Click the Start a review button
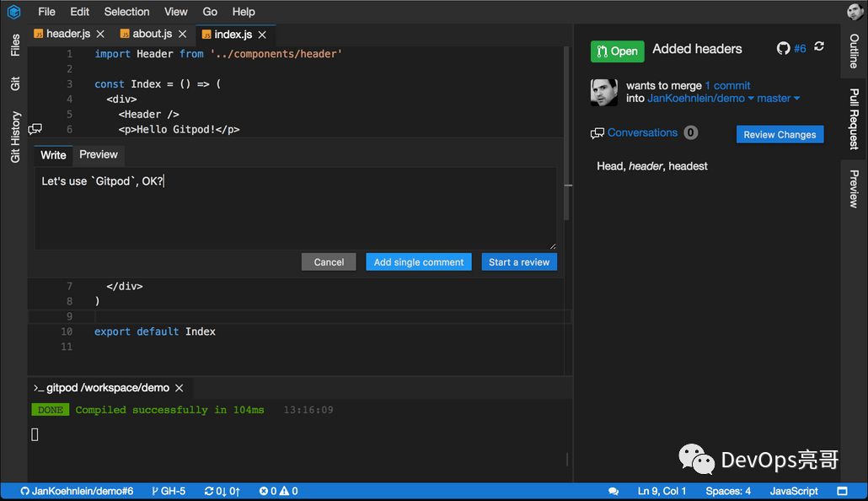Image resolution: width=868 pixels, height=501 pixels. coord(518,262)
